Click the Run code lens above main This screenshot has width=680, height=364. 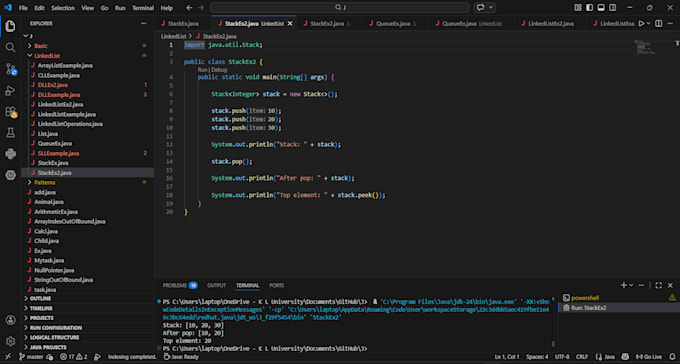pos(203,69)
